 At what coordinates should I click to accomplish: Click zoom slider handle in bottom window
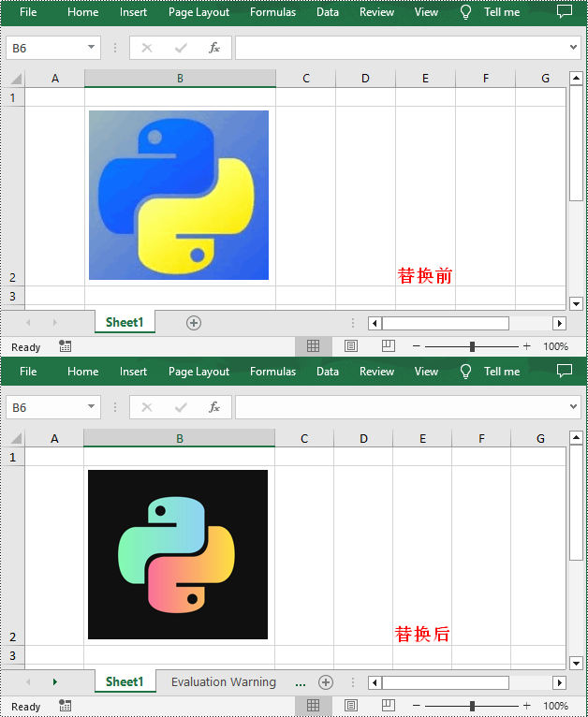(x=472, y=706)
